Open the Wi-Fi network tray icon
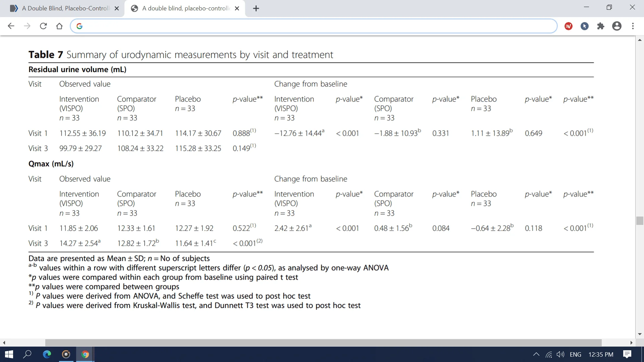The image size is (644, 362). pyautogui.click(x=549, y=354)
